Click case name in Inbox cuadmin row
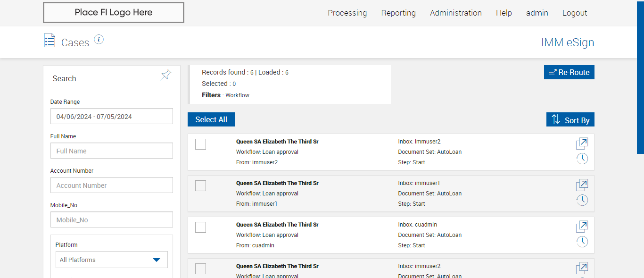 click(x=277, y=225)
